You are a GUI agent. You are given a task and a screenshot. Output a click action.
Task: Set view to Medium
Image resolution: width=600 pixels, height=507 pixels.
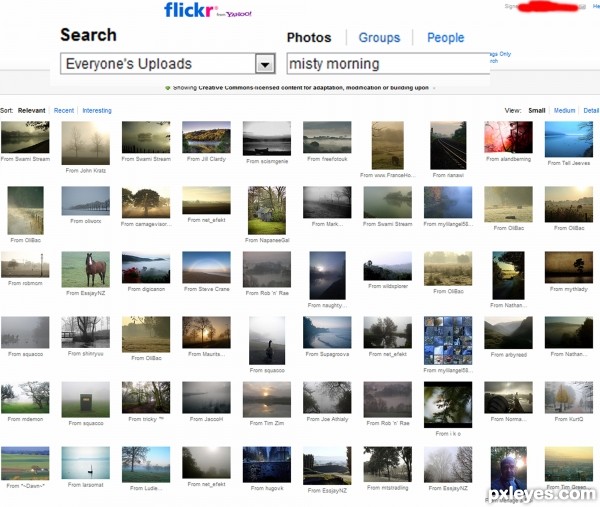(x=564, y=111)
